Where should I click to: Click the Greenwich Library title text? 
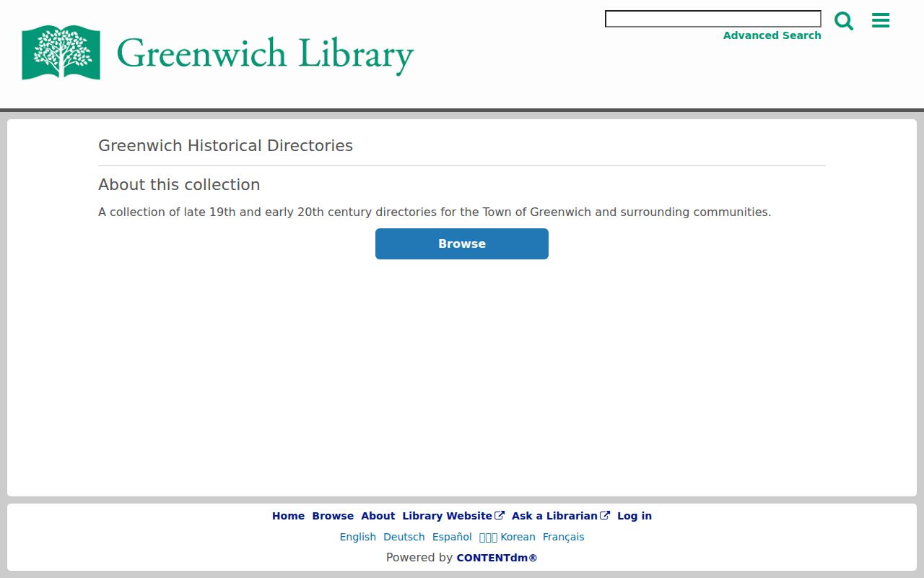pos(265,54)
